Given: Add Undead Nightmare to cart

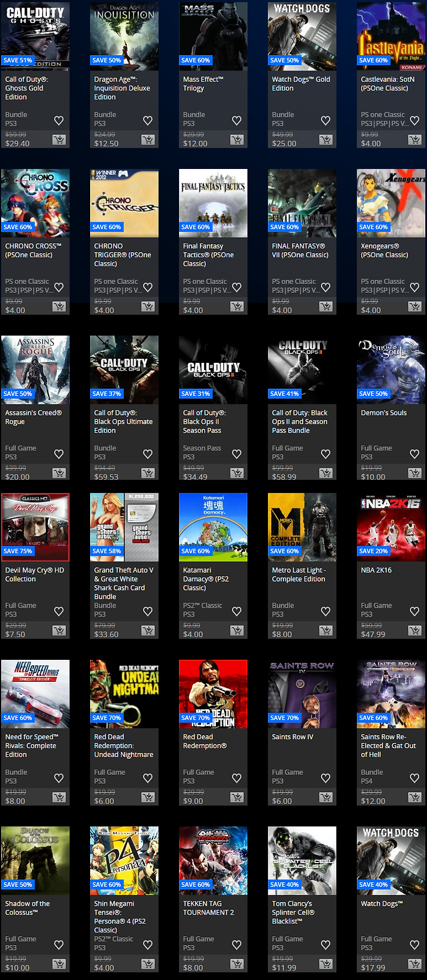Looking at the screenshot, I should pyautogui.click(x=148, y=797).
